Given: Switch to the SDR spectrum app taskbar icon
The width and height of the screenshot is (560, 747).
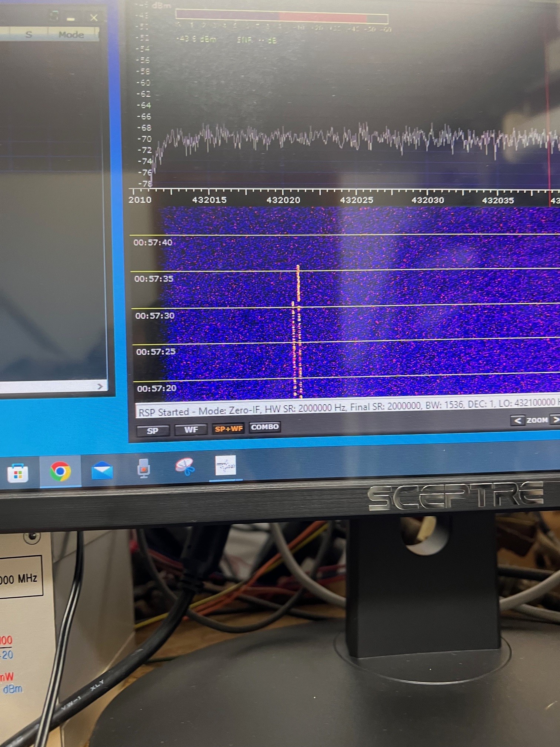Looking at the screenshot, I should (x=226, y=465).
